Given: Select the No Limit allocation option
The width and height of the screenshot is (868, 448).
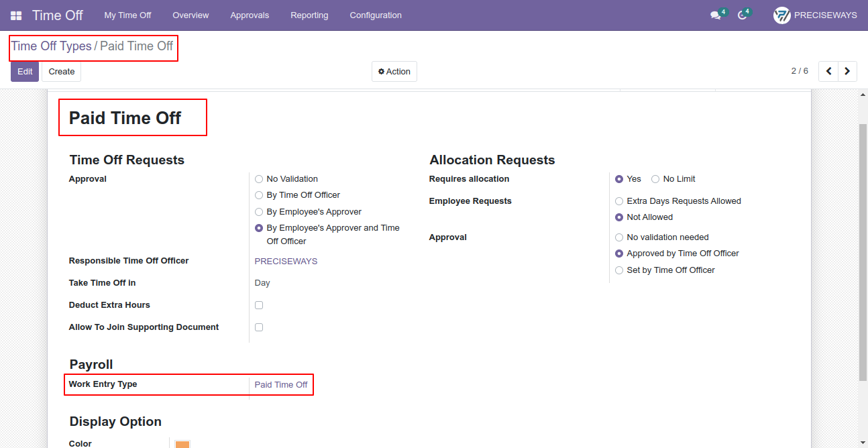Looking at the screenshot, I should [655, 179].
